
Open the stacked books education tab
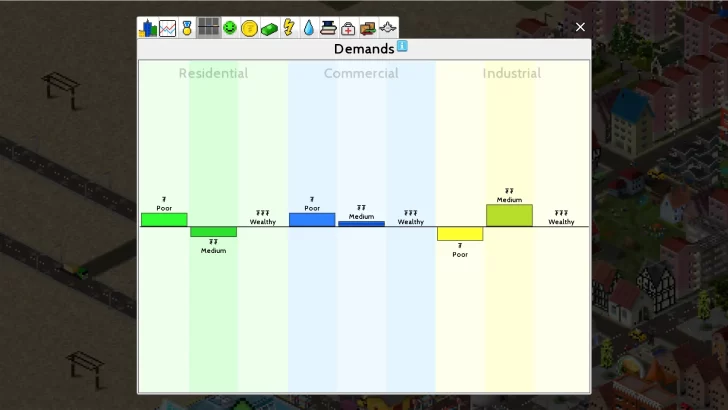(x=328, y=28)
